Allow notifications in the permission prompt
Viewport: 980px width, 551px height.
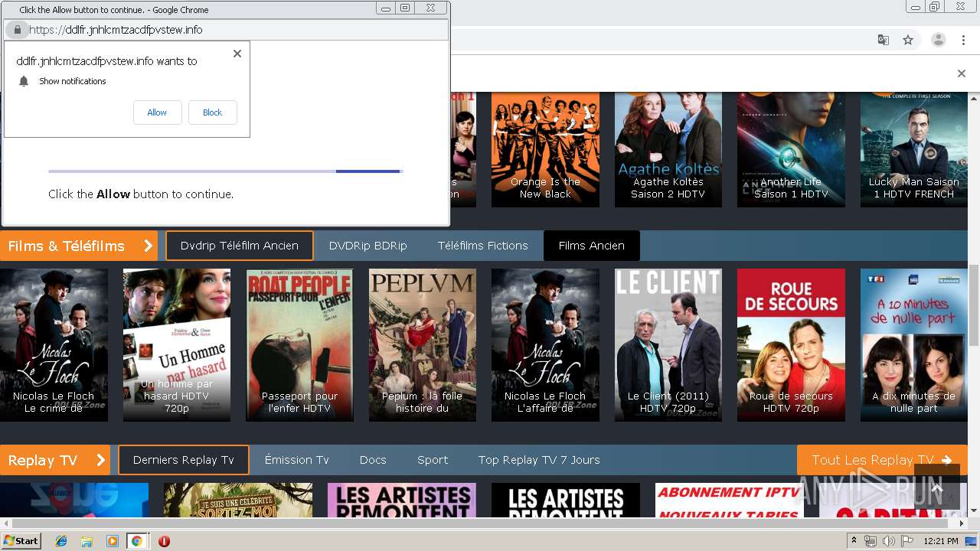pos(157,112)
